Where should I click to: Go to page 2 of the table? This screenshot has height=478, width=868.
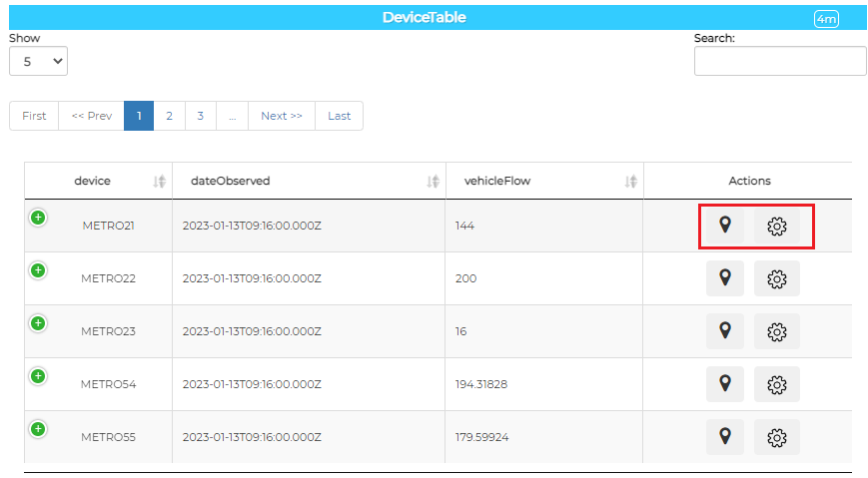[169, 116]
